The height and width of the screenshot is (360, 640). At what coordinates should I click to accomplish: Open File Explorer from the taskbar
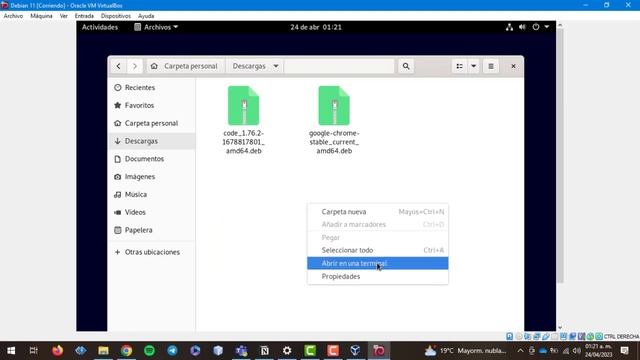103,351
